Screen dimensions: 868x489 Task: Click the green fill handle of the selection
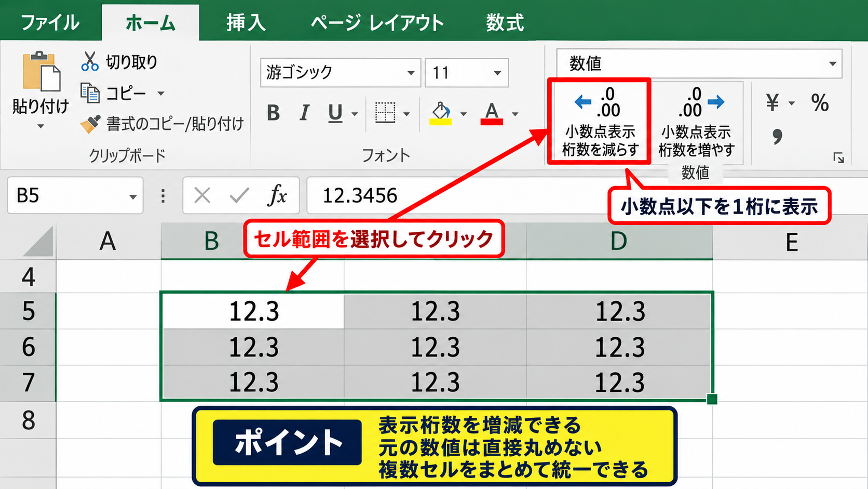(x=712, y=399)
